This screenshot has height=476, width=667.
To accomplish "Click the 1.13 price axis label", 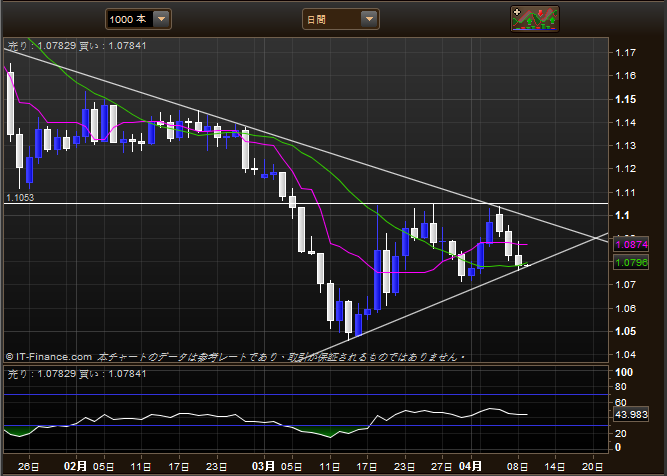I will (x=625, y=145).
